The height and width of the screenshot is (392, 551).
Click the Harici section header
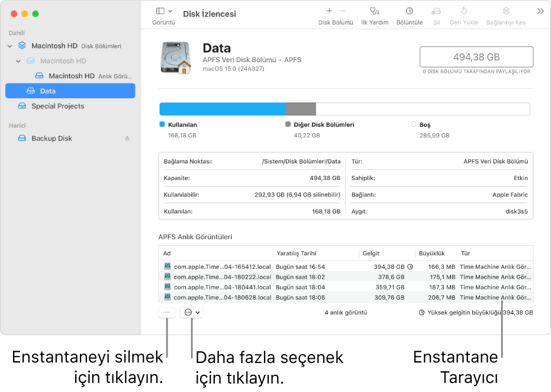point(17,126)
